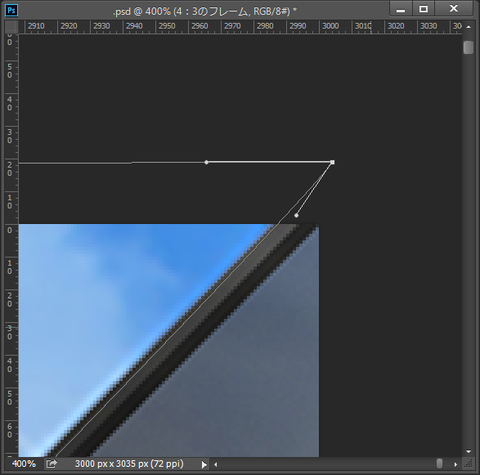Click the vertical scrollbar thumb

[x=468, y=47]
